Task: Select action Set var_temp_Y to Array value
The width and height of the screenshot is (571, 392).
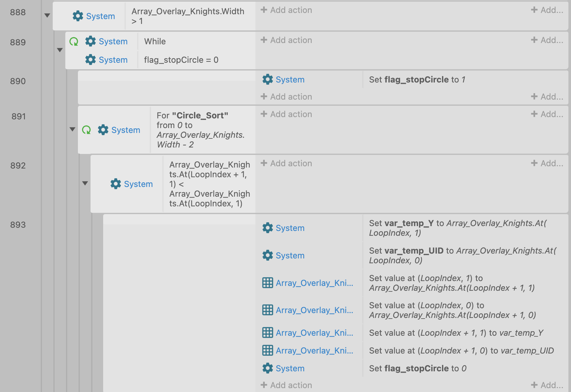Action: pos(458,228)
